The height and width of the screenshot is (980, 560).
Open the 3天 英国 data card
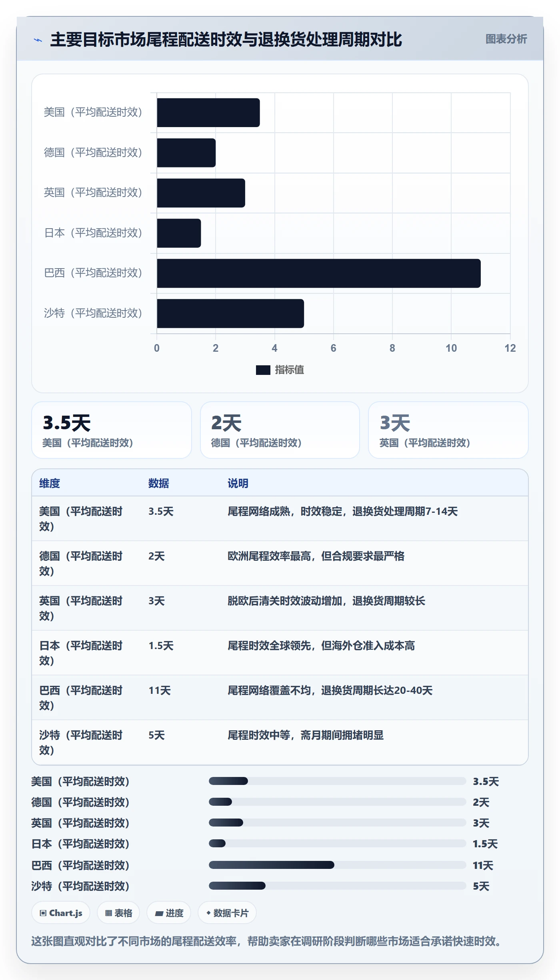tap(448, 430)
